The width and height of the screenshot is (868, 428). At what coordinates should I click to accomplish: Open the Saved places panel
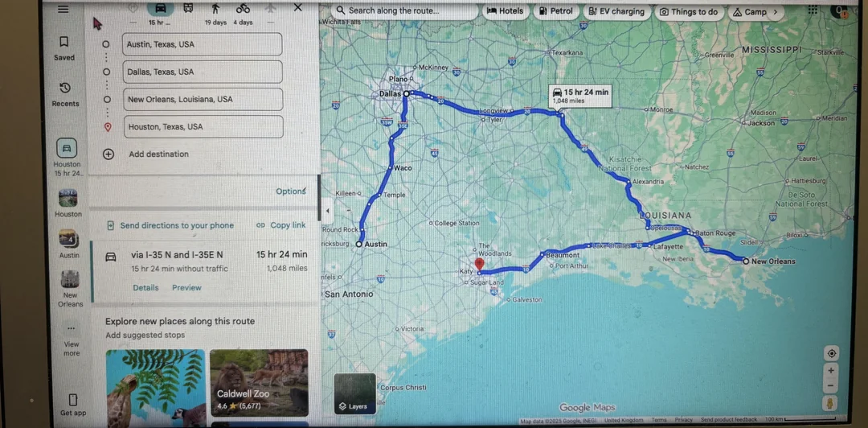tap(64, 47)
